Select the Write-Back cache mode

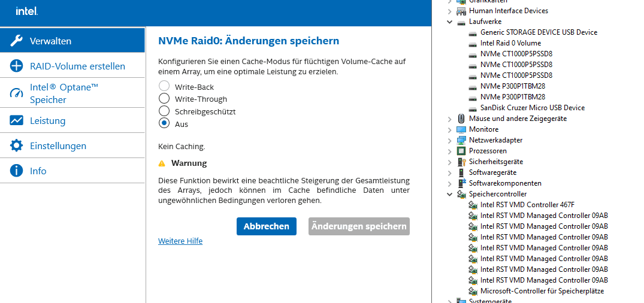tap(164, 86)
